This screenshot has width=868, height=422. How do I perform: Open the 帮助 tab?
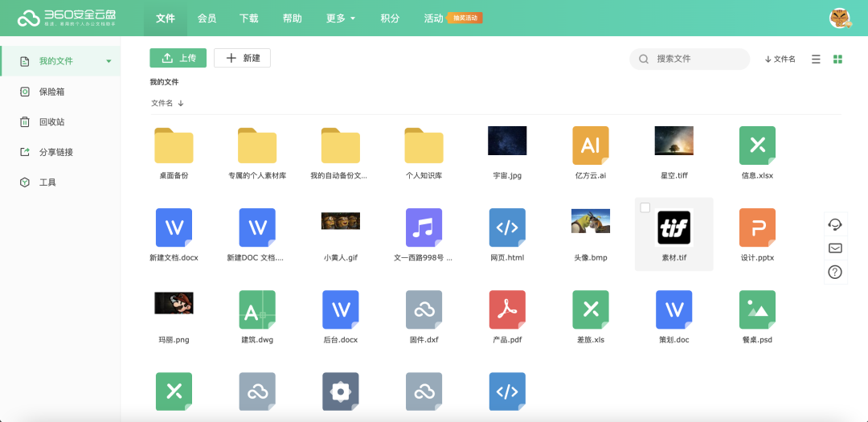293,18
